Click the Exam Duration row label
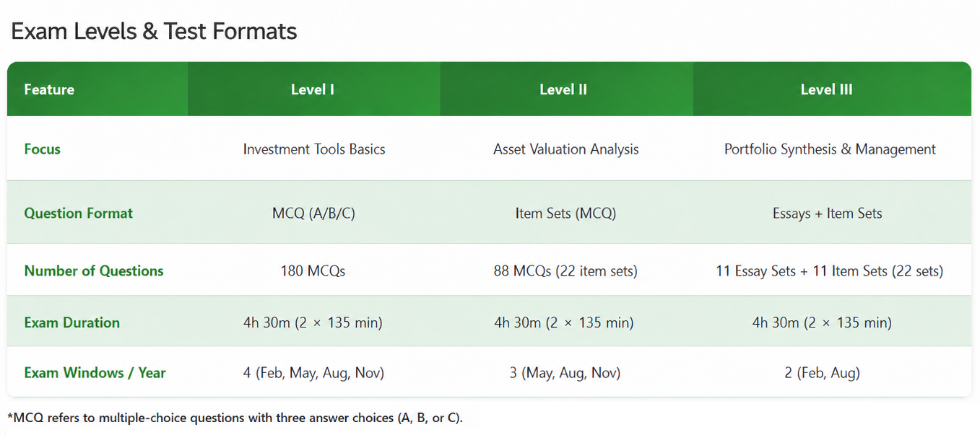Viewport: 980px width, 435px height. (x=72, y=322)
